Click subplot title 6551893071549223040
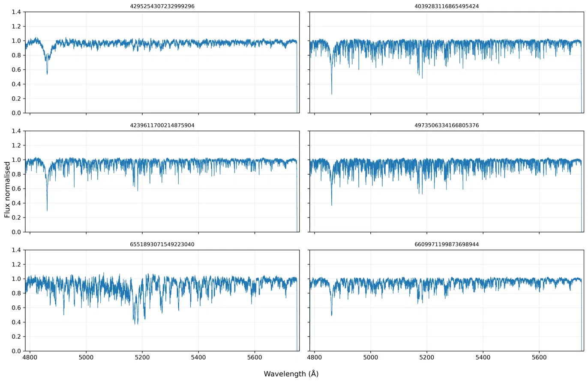This screenshot has width=588, height=382. tap(162, 245)
